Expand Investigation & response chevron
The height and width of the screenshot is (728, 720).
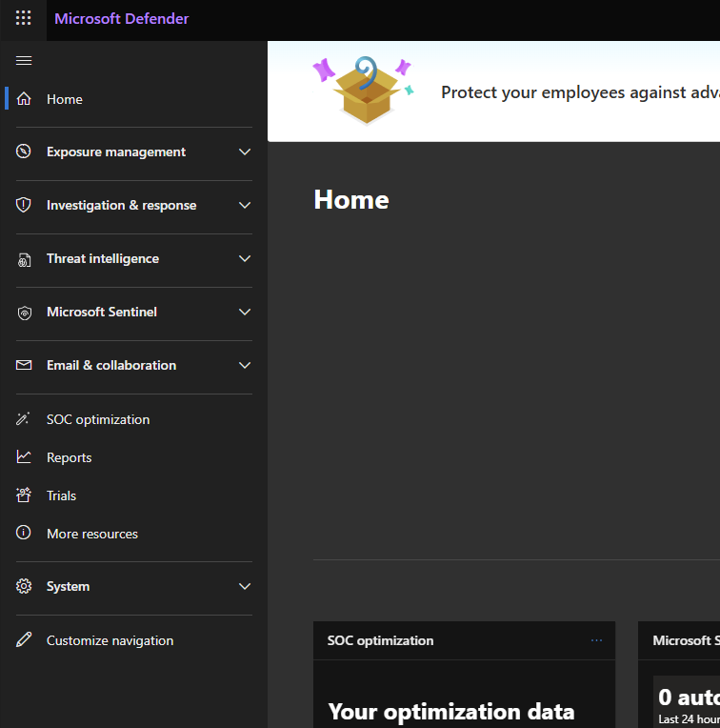point(245,205)
